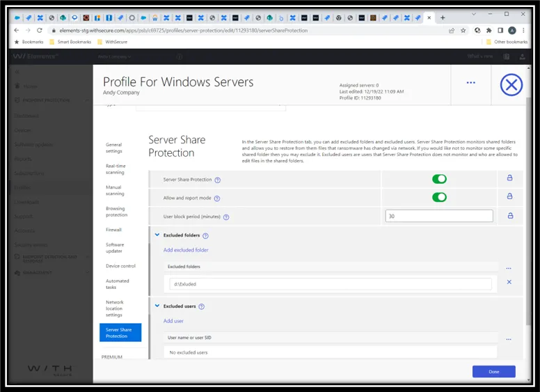
Task: Open a new browser tab
Action: click(443, 17)
